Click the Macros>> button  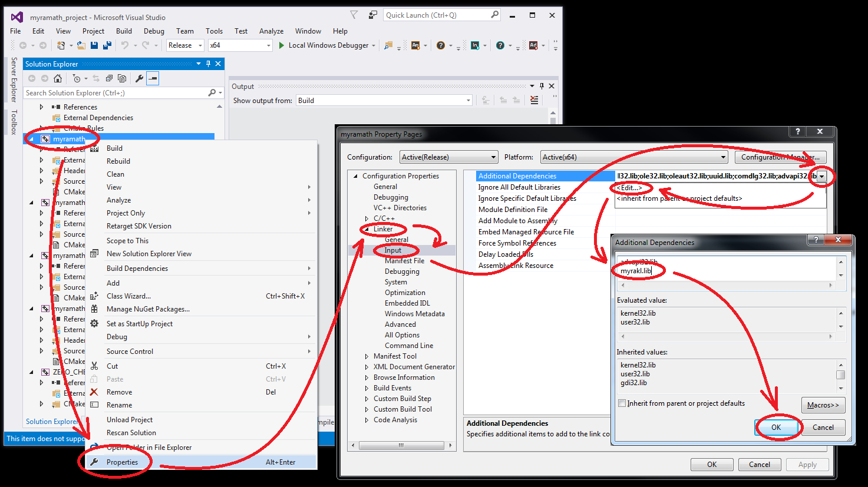823,405
